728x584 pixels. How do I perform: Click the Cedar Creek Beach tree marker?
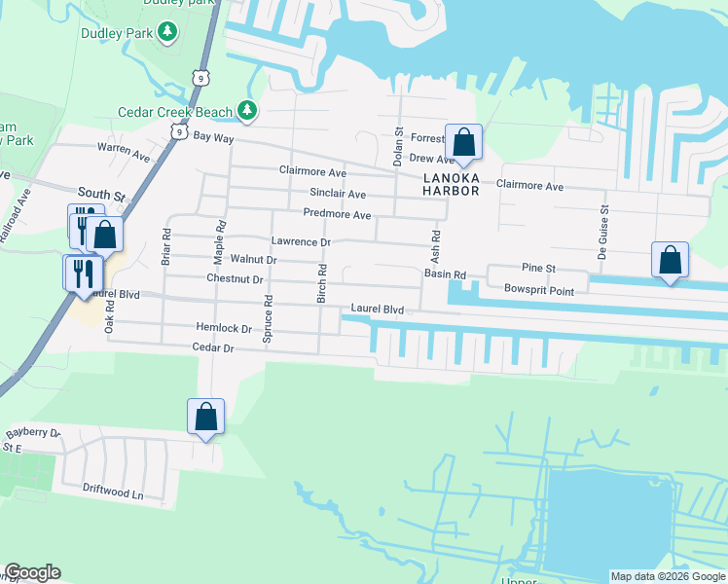[x=247, y=111]
